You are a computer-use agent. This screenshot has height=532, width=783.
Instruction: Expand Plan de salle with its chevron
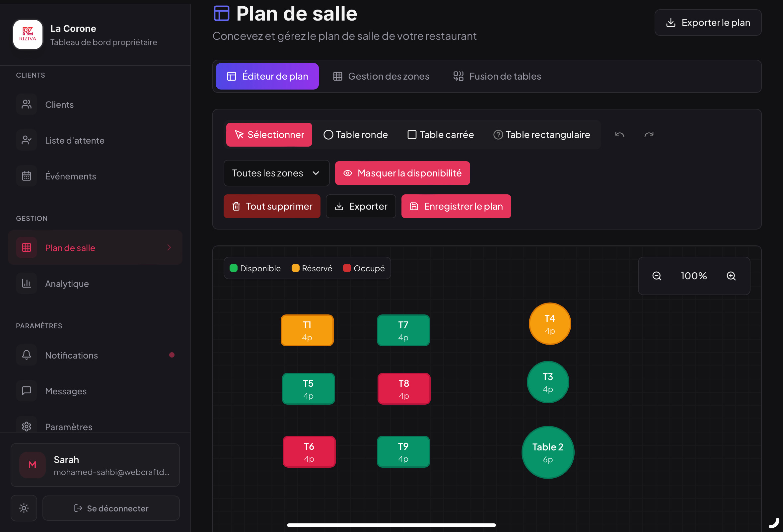pyautogui.click(x=169, y=247)
